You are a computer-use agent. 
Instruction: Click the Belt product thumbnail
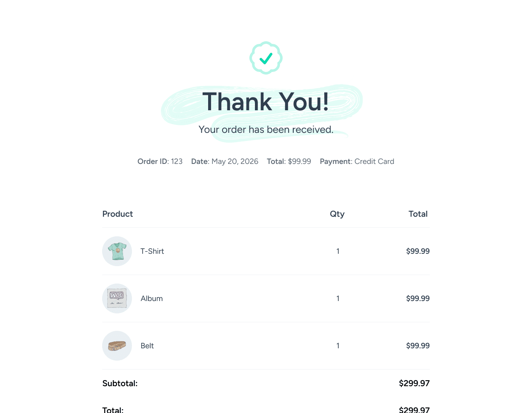click(x=117, y=346)
